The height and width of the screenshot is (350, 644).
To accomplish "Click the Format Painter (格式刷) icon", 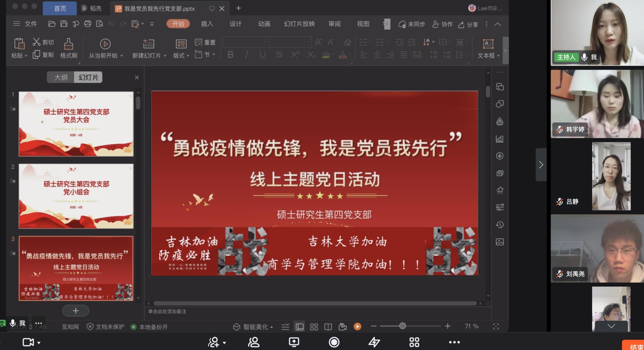I will 68,44.
